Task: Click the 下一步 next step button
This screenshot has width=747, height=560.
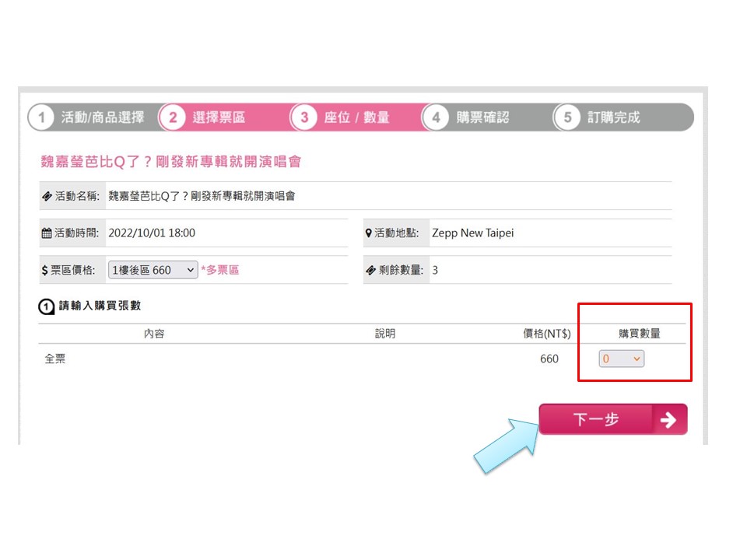Action: 613,419
